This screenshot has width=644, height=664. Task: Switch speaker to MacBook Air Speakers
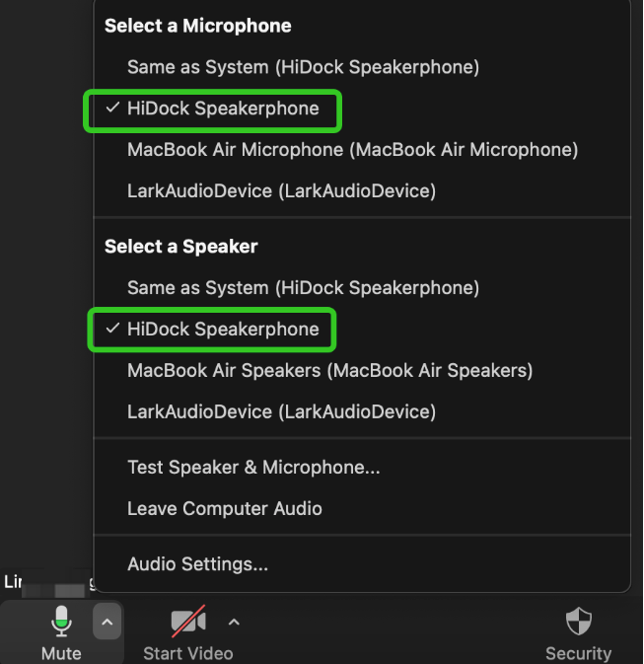coord(329,371)
